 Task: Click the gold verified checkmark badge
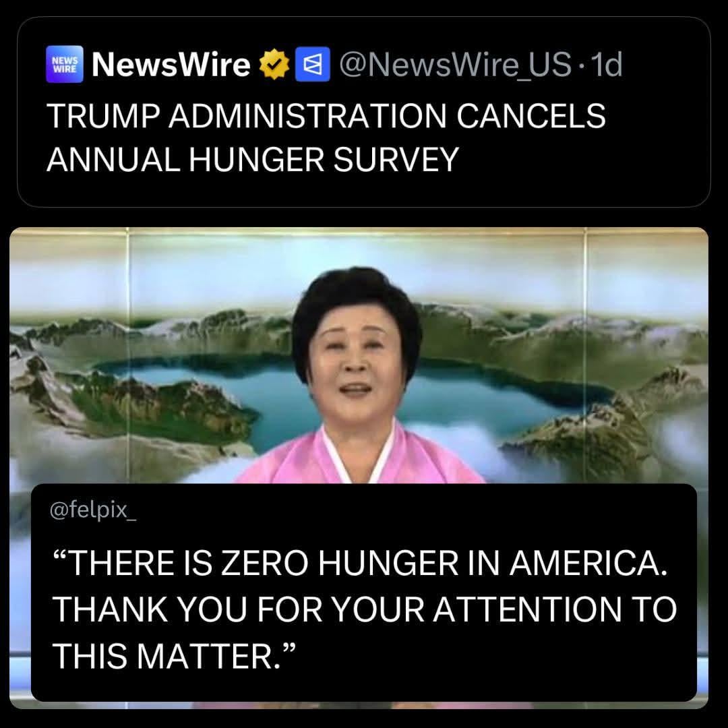pos(274,64)
